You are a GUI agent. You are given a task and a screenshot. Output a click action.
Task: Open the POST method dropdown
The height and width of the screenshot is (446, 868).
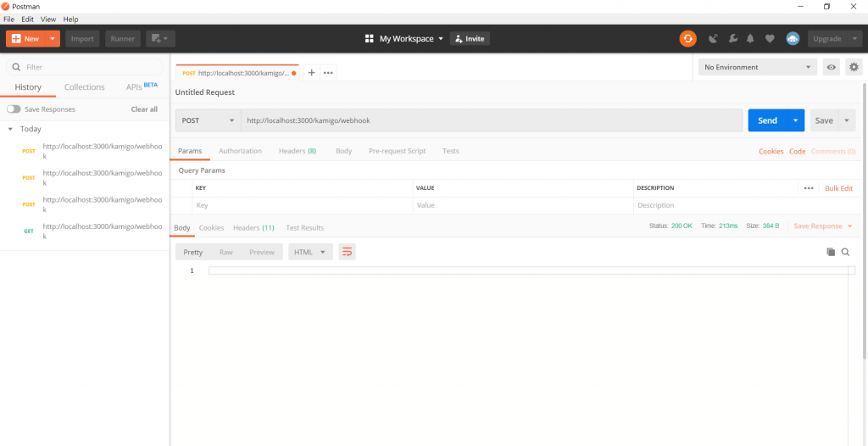click(x=209, y=120)
